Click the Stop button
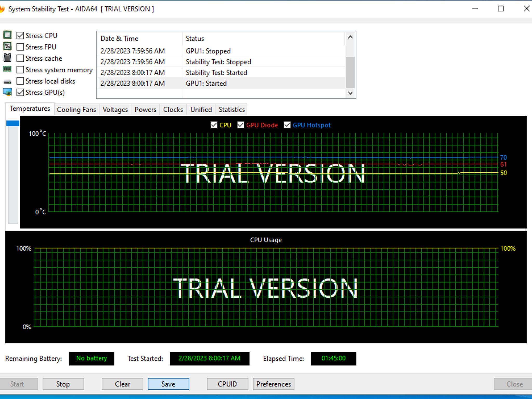This screenshot has width=532, height=399. (x=63, y=384)
